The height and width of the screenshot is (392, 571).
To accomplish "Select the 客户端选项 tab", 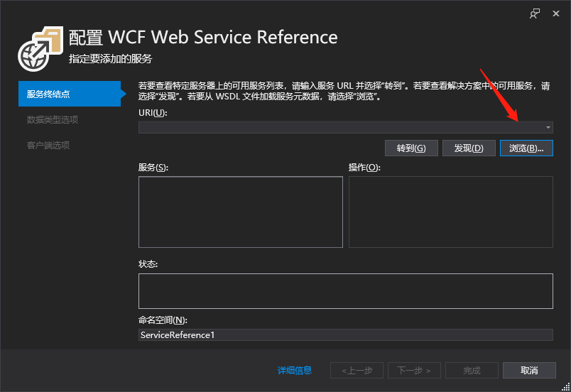I will 48,146.
